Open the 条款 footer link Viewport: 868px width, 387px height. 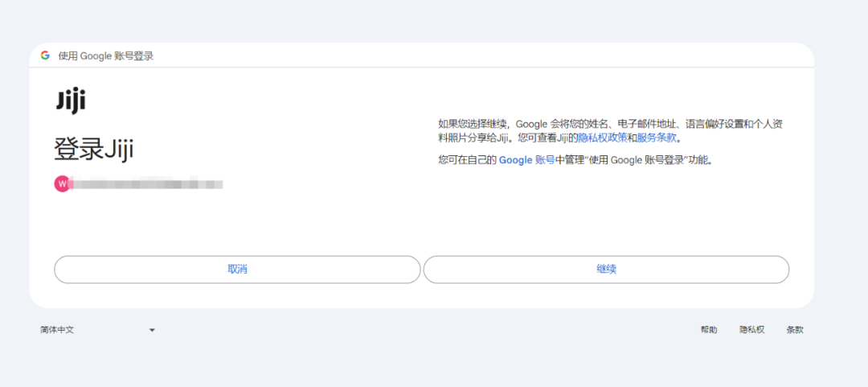[x=795, y=330]
